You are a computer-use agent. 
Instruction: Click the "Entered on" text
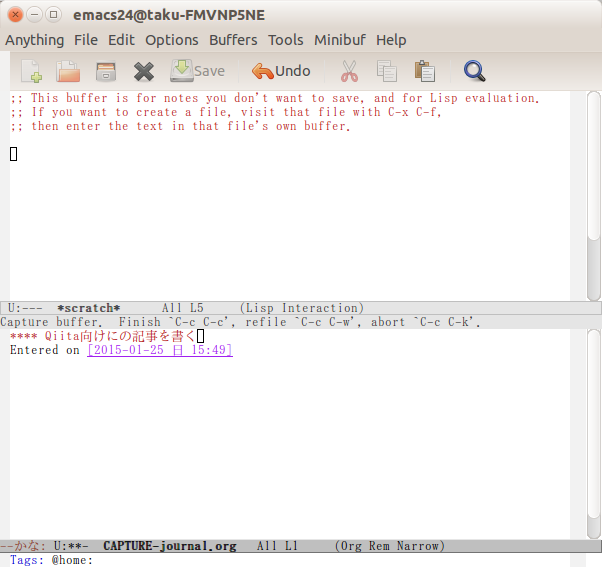click(45, 350)
